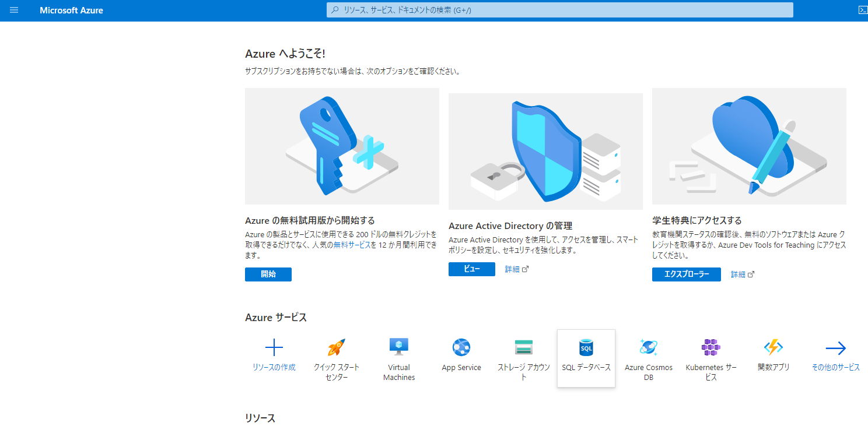
Task: Click heading Azure Active Directory の管理
Action: point(510,226)
